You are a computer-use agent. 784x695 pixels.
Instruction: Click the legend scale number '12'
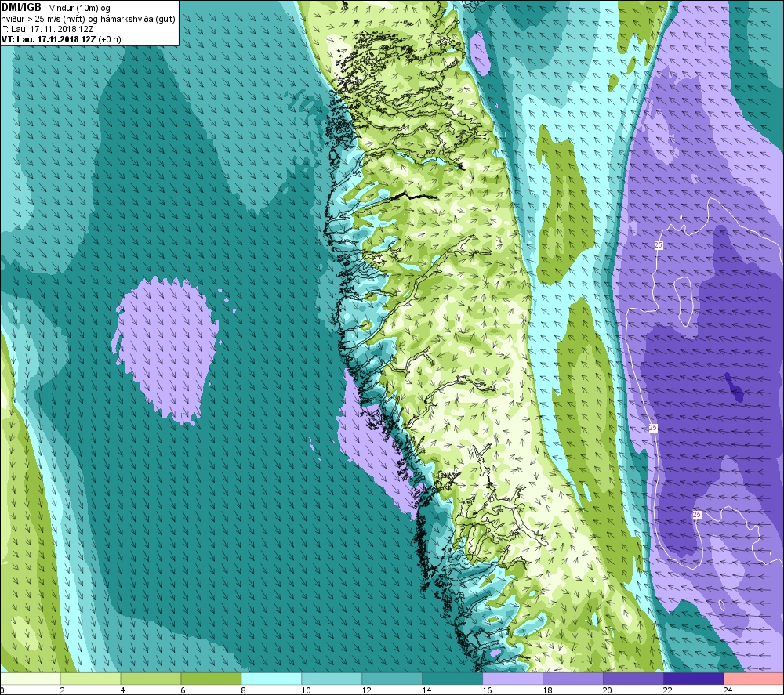(366, 690)
